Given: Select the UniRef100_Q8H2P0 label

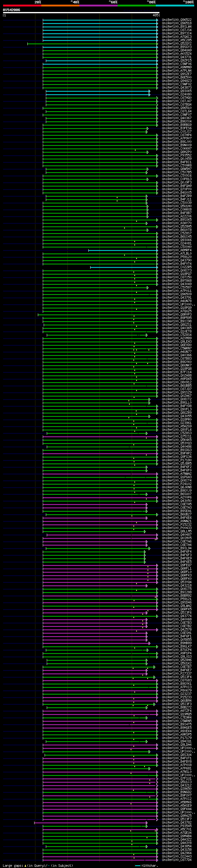Looking at the screenshot, I should click(176, 152).
